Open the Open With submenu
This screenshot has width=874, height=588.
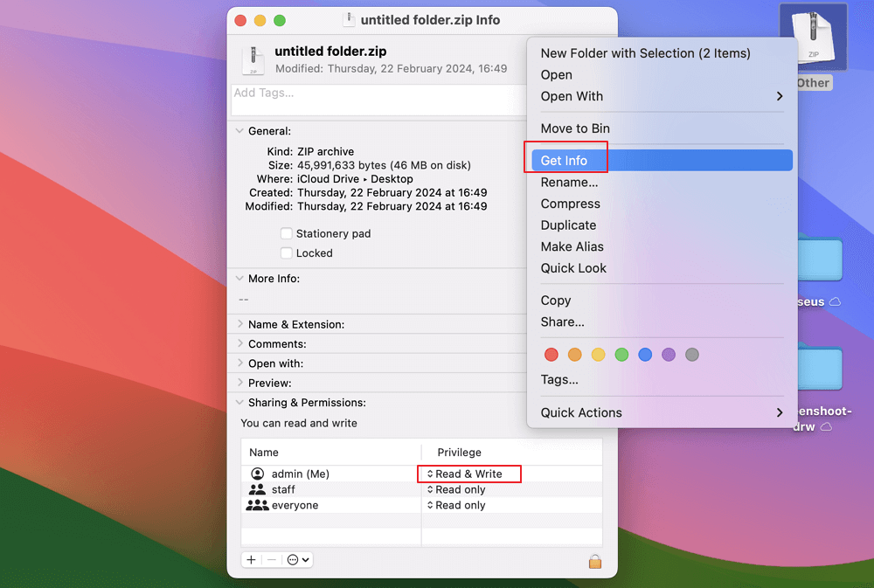click(662, 96)
